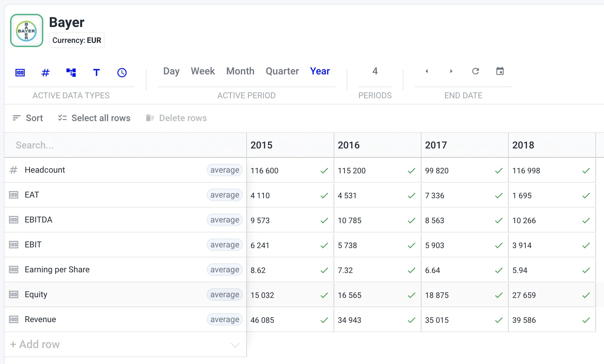Screen dimensions: 604x364
Task: Click Revenue 2015 value 46 085
Action: click(x=262, y=320)
